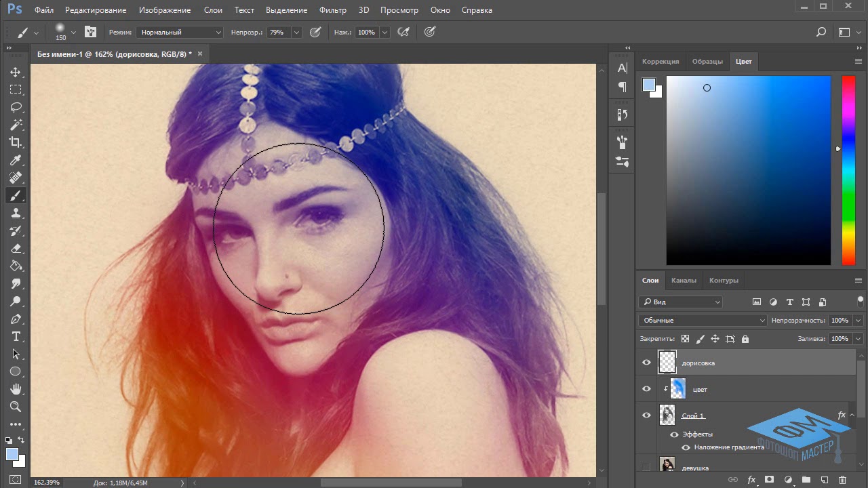Hide the Слой 1 layer
Image resolution: width=868 pixels, height=488 pixels.
pos(646,415)
